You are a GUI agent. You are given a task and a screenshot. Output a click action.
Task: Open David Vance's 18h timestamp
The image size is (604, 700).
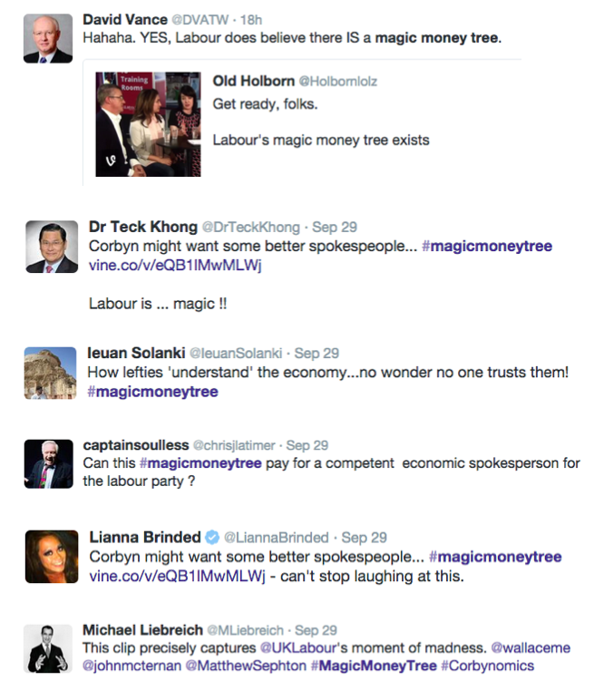[251, 20]
